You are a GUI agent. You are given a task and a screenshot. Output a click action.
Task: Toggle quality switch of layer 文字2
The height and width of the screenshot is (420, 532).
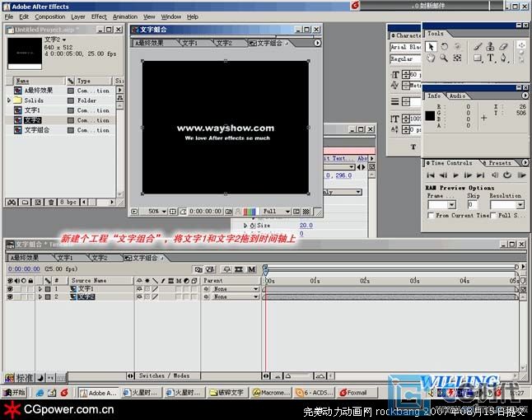coord(155,296)
